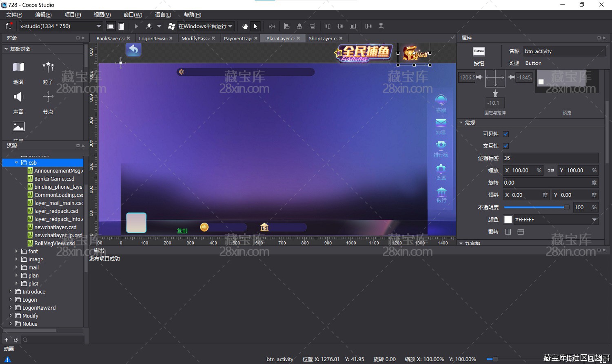Open the 项目(P) menu
Screen dimensions: 612x364
pos(73,15)
